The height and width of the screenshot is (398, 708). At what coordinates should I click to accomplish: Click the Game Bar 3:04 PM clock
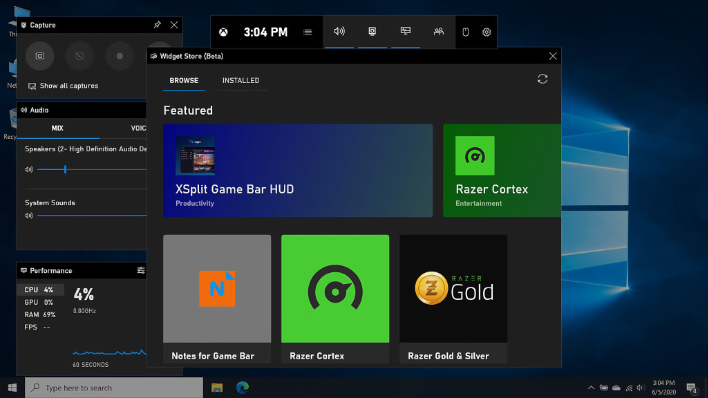point(266,32)
